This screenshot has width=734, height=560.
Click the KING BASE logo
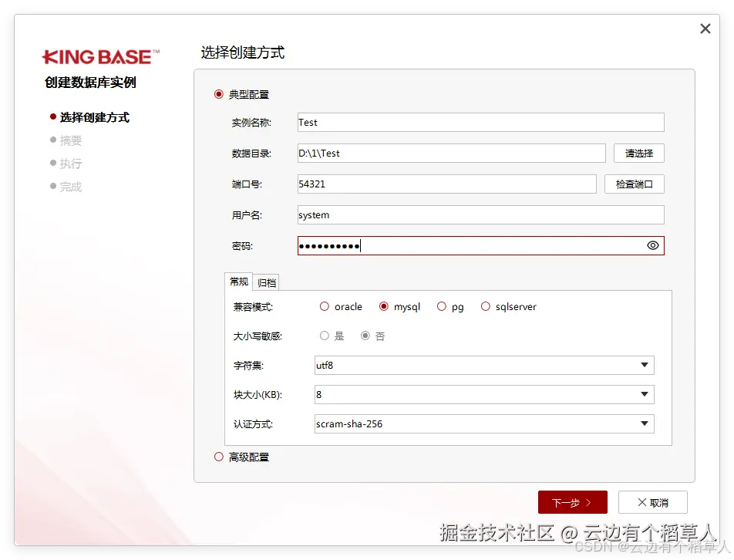tap(99, 56)
